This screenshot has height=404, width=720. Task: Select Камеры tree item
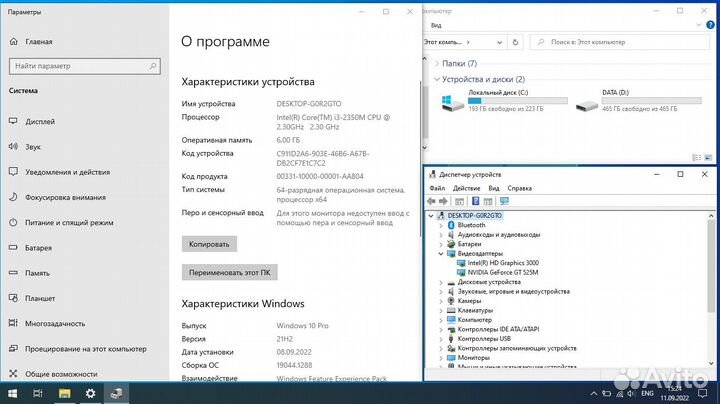pyautogui.click(x=469, y=301)
